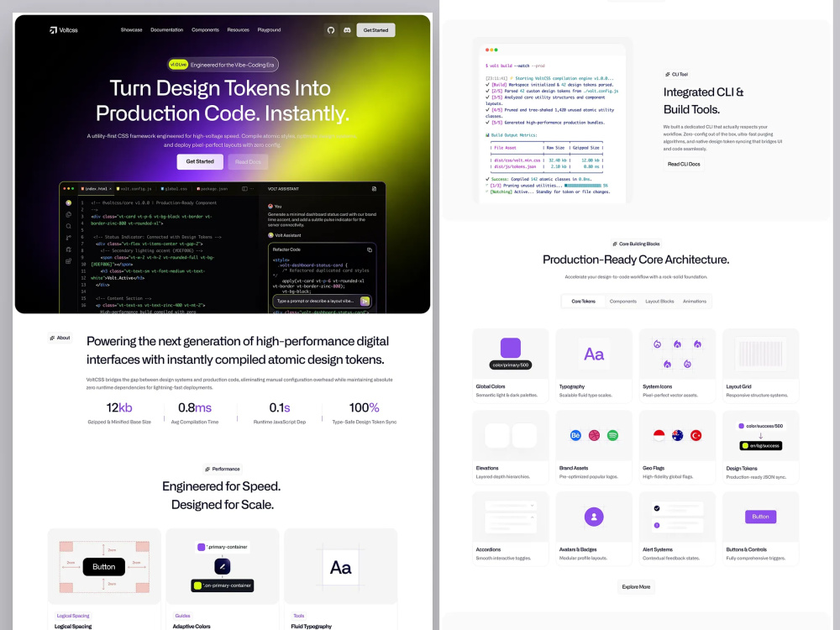
Task: Click the pencil edit icon in Adaptive Colors card
Action: 223,566
